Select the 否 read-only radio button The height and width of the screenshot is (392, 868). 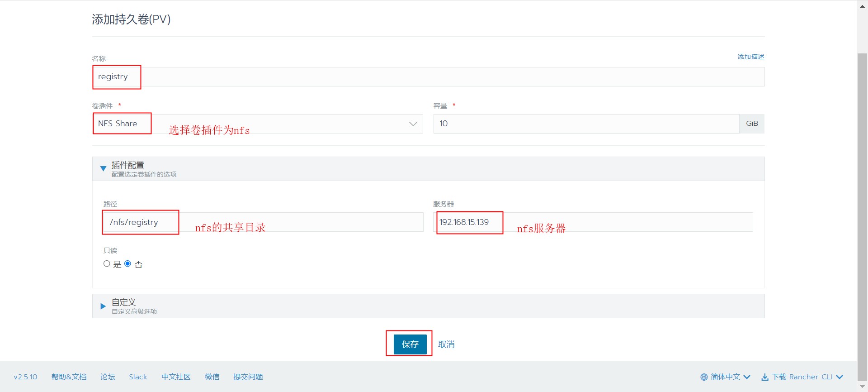pos(127,264)
